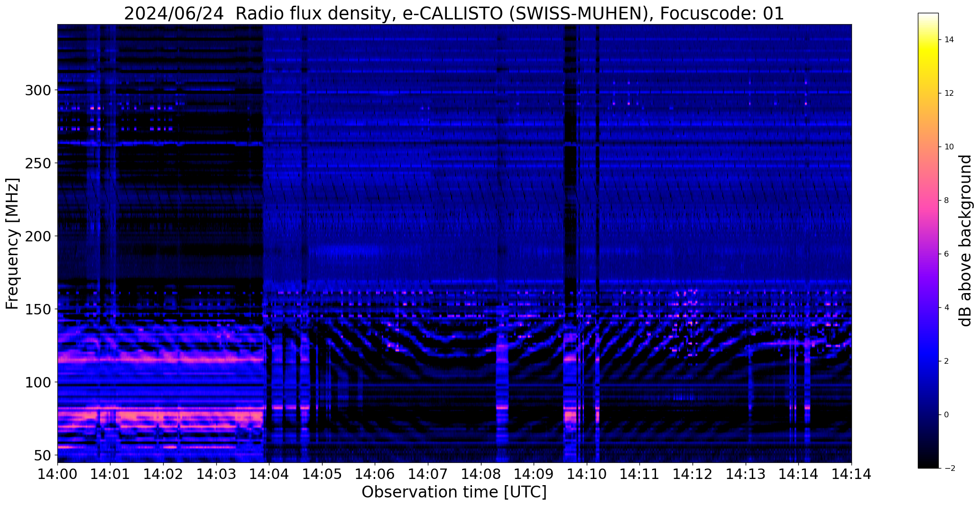
Task: Click the 14:11 time tick label
Action: (x=640, y=474)
